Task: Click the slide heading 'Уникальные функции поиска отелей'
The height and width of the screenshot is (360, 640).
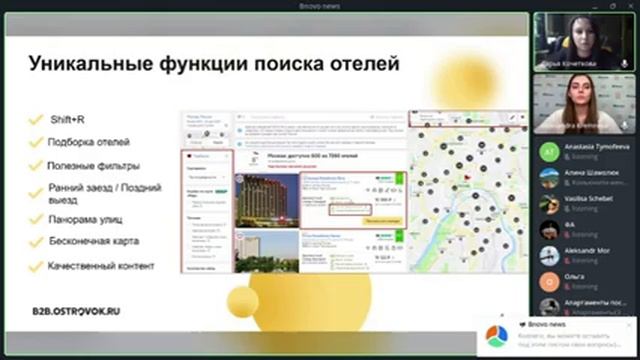Action: pos(214,64)
